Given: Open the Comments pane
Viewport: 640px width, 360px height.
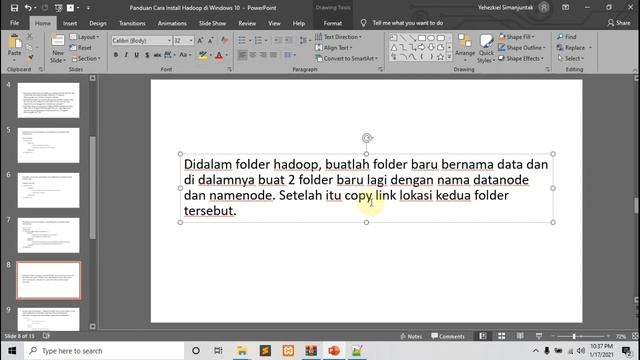Looking at the screenshot, I should (x=448, y=336).
